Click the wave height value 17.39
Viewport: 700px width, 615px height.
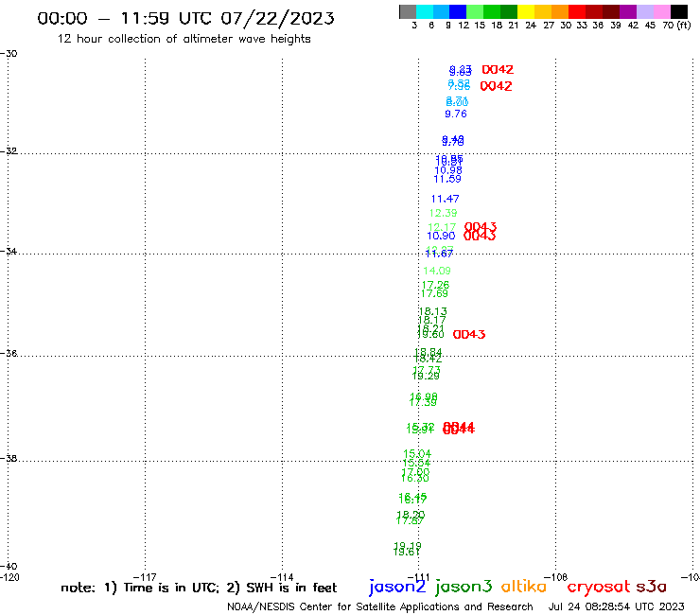pos(423,402)
